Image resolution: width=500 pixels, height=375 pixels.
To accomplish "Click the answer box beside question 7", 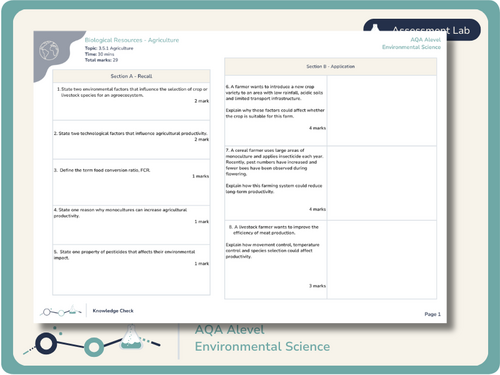I will 382,183.
